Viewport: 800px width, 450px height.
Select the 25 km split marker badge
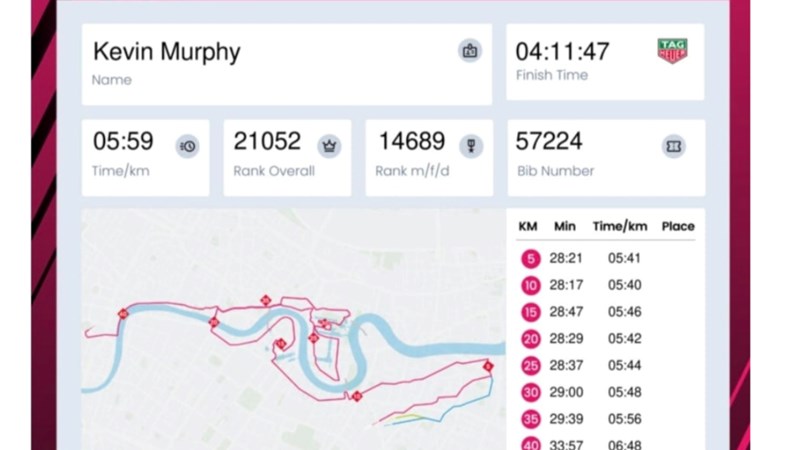pyautogui.click(x=530, y=366)
